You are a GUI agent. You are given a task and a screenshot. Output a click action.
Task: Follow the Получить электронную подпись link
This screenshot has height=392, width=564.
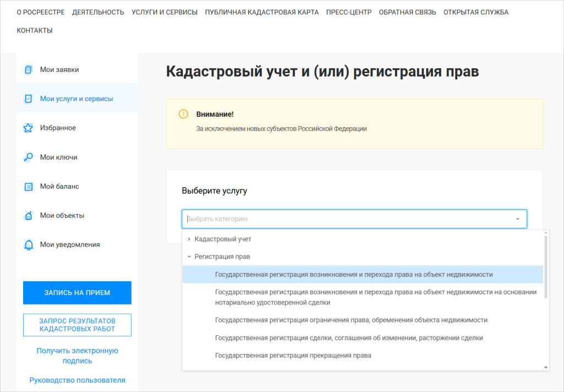click(x=77, y=356)
